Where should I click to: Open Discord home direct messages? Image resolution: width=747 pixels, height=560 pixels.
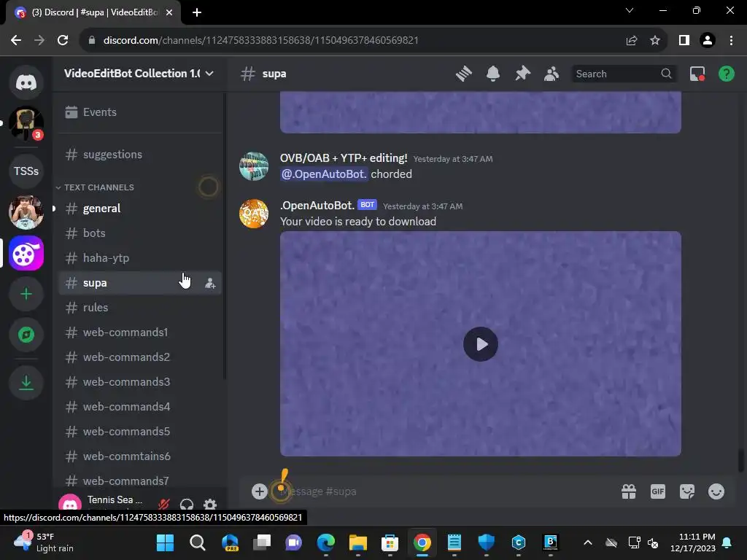coord(26,82)
